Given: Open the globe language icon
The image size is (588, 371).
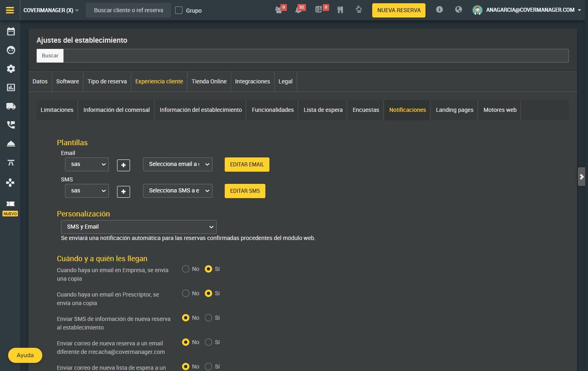Looking at the screenshot, I should click(458, 9).
